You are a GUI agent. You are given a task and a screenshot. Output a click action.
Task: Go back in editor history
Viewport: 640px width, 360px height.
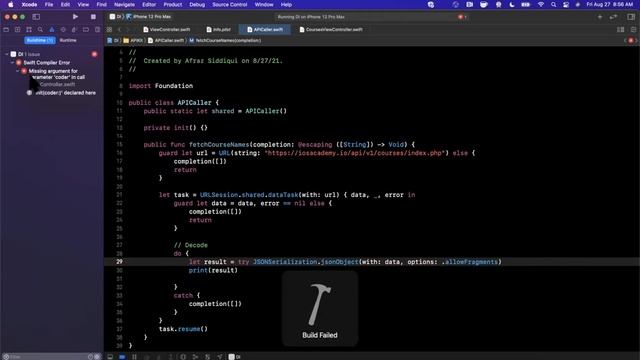coord(120,29)
